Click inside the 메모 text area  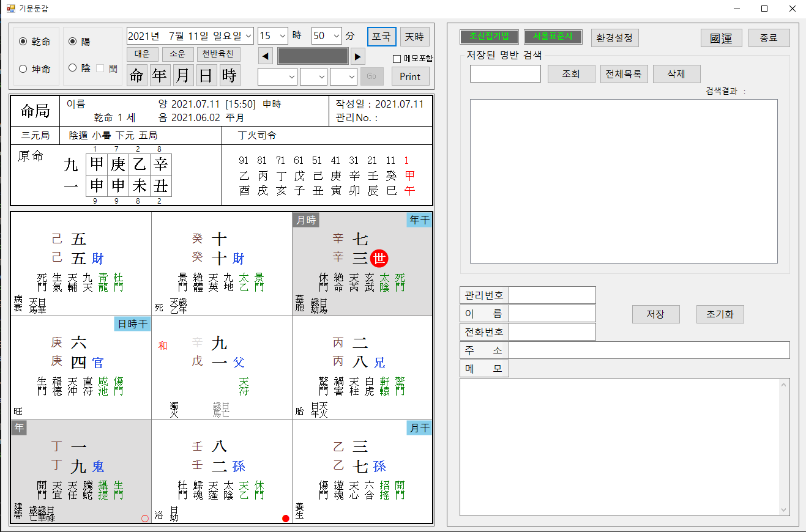[619, 447]
